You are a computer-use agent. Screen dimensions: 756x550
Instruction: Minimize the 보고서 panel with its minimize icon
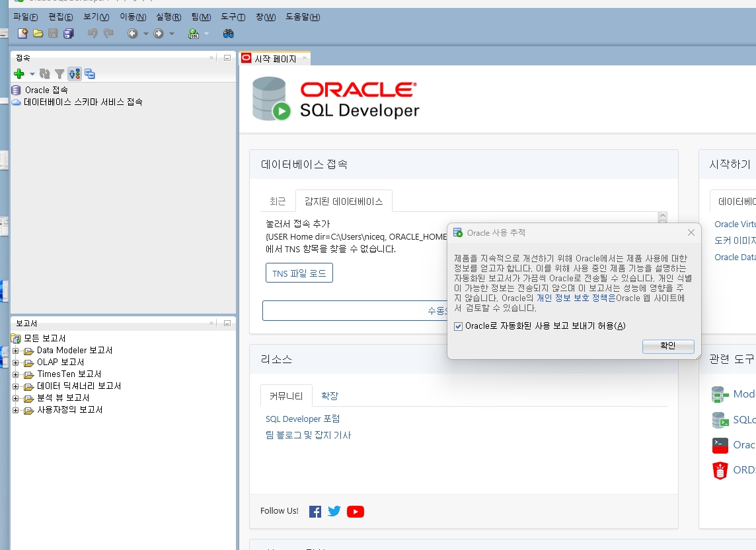click(x=227, y=323)
